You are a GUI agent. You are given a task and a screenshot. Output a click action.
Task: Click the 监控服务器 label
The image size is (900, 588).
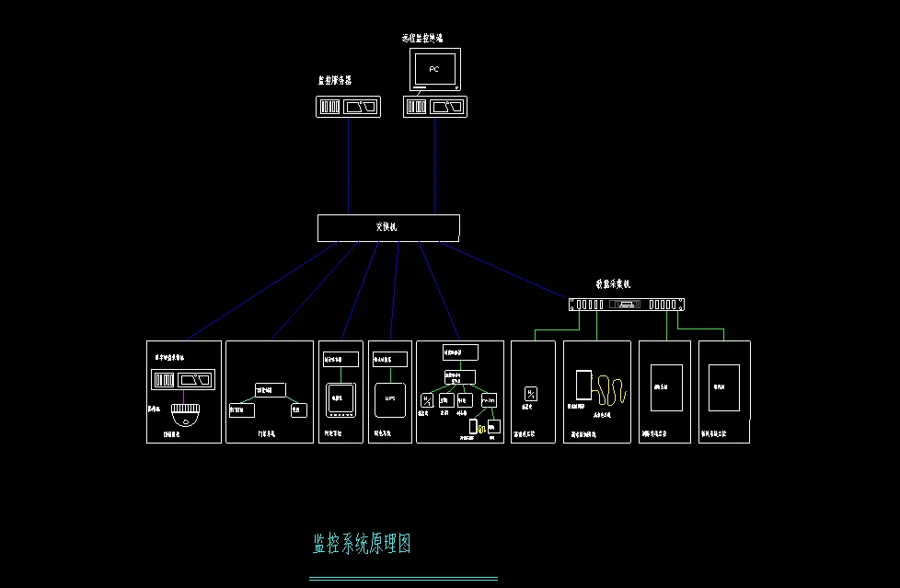tap(335, 80)
